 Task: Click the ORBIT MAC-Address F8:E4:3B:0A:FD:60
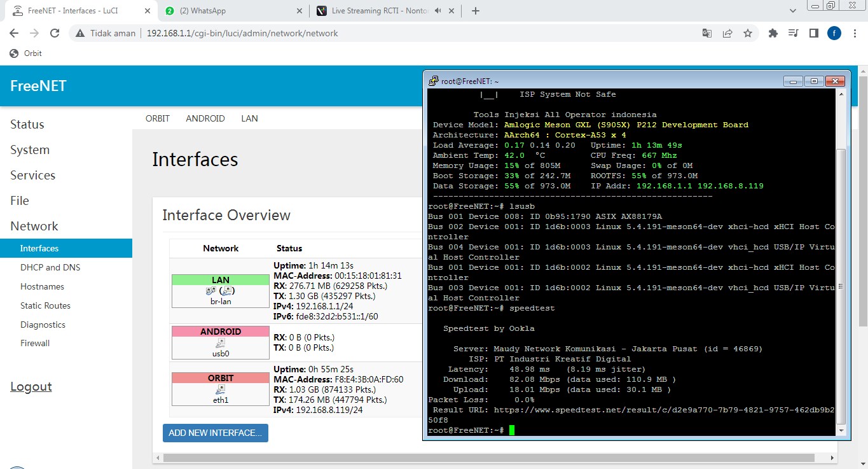coord(338,379)
